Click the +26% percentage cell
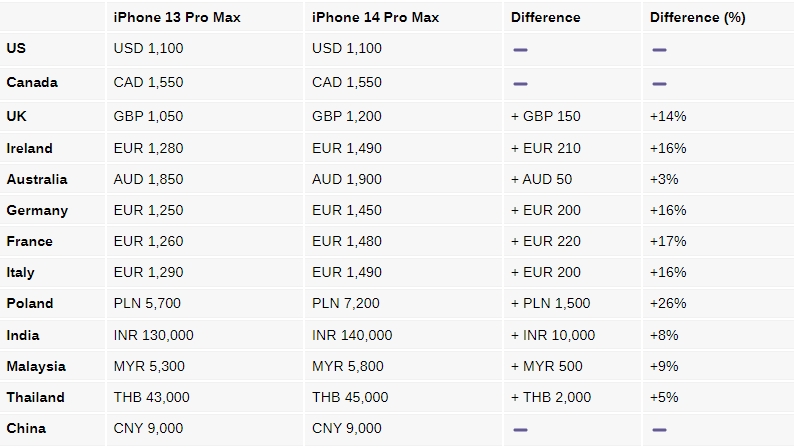The image size is (794, 448). 668,303
